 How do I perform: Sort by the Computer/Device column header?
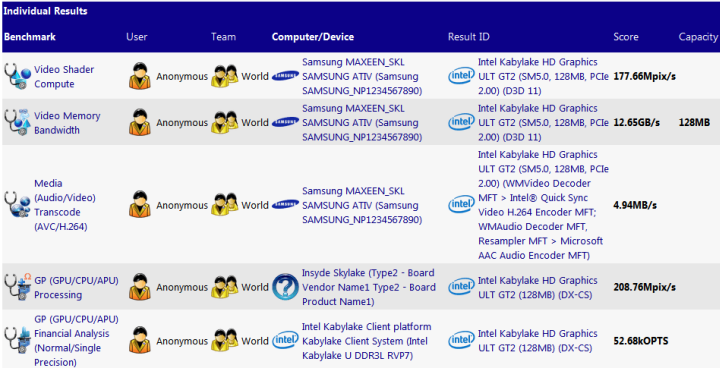click(x=313, y=37)
